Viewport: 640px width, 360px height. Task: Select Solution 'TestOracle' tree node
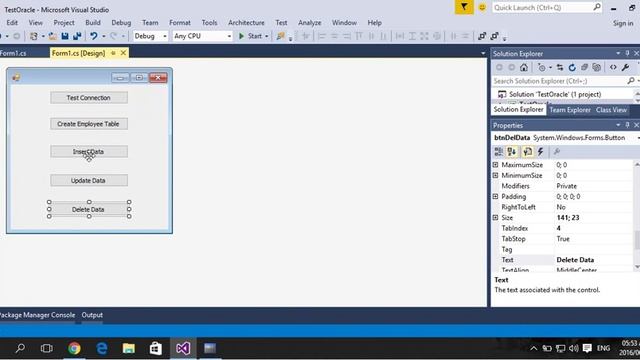[555, 94]
